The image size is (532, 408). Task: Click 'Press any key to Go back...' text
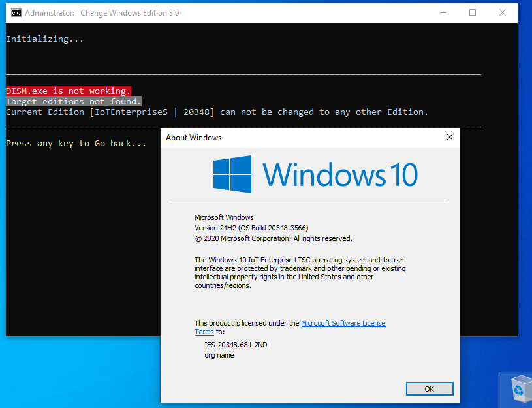tap(76, 143)
